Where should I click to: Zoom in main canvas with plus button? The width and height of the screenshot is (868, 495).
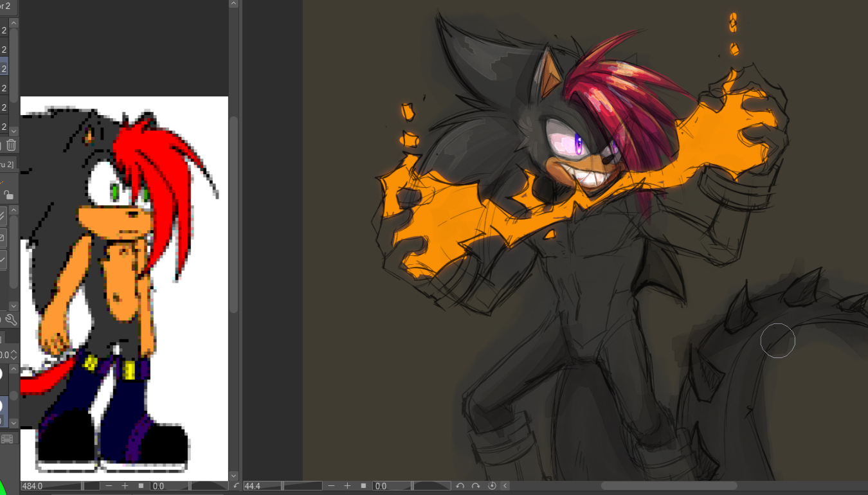[x=347, y=486]
